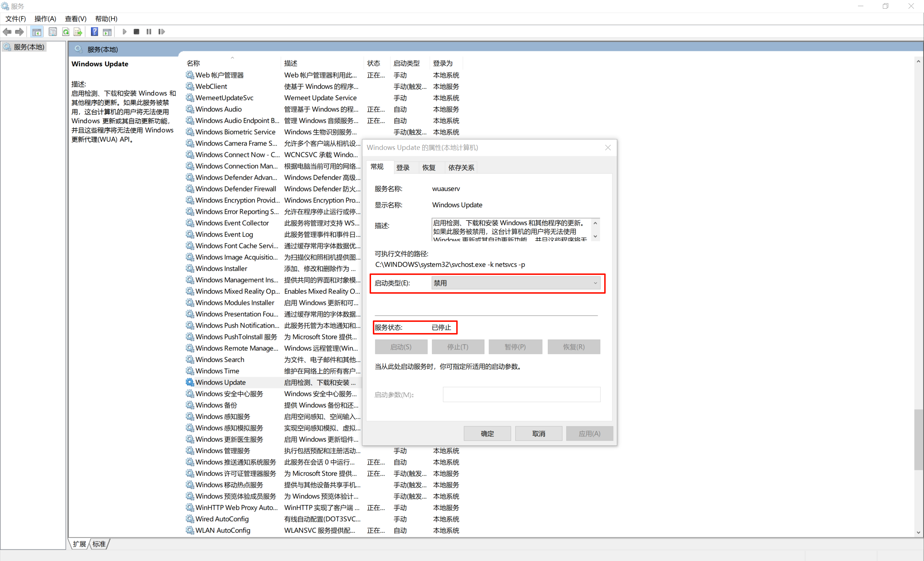Screen dimensions: 924x561
Task: Select the Windows Search service row
Action: tap(220, 359)
